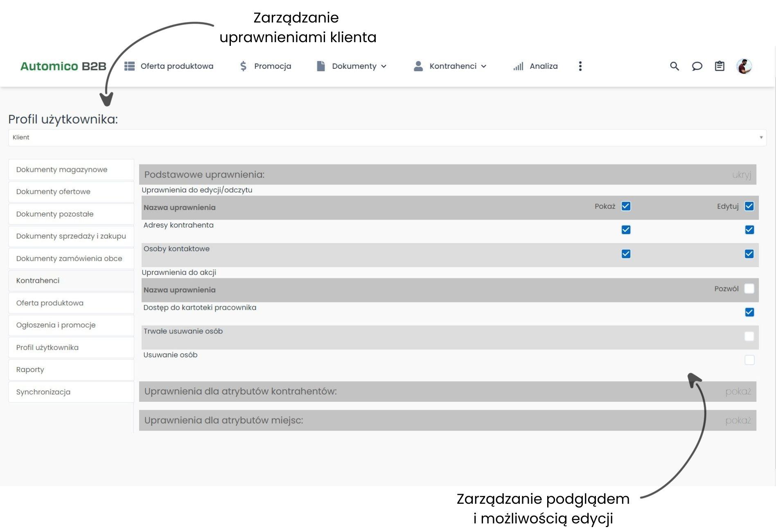776x532 pixels.
Task: Enable Trwałe usuwanie osób permission
Action: coord(749,336)
